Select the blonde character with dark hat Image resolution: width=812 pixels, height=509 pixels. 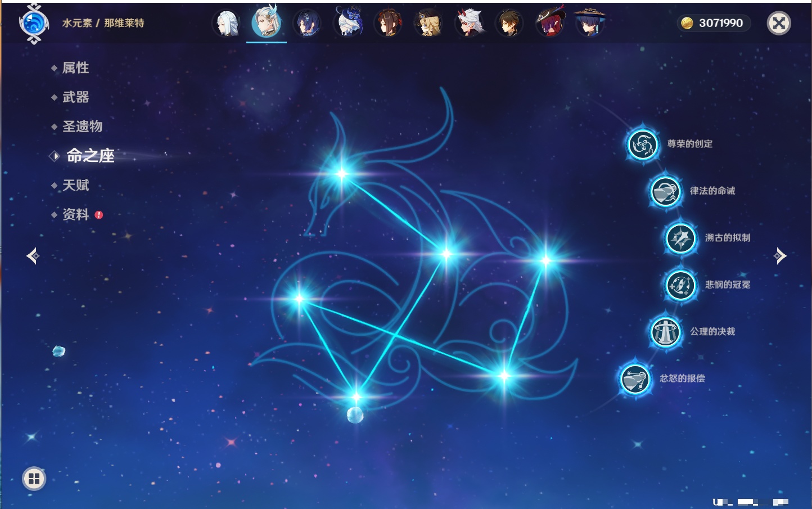pos(428,24)
